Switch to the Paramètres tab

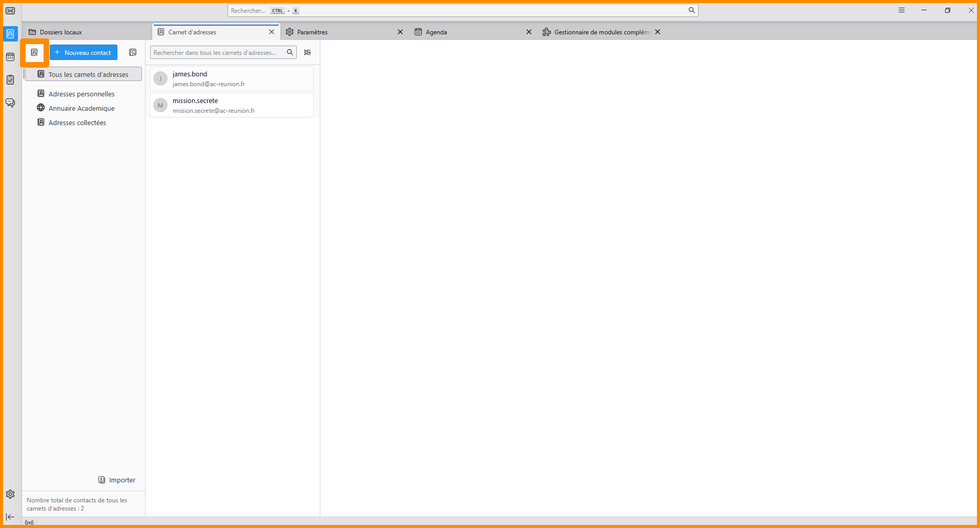point(338,32)
